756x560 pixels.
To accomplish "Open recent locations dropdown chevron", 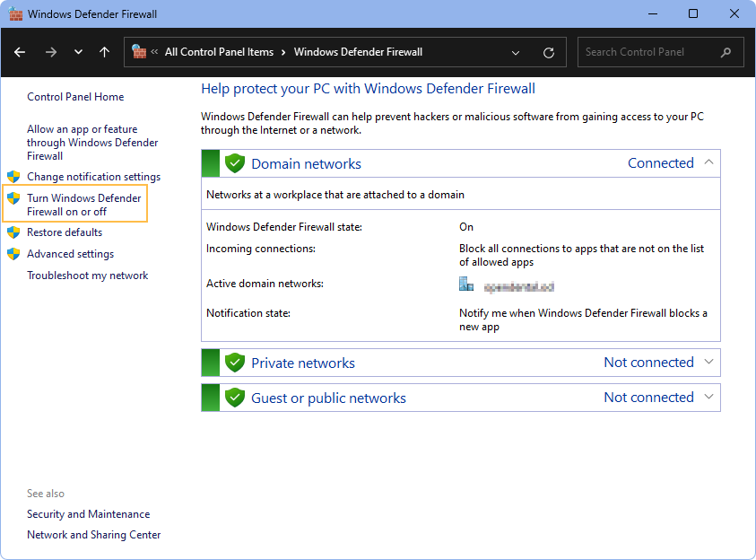I will click(78, 52).
